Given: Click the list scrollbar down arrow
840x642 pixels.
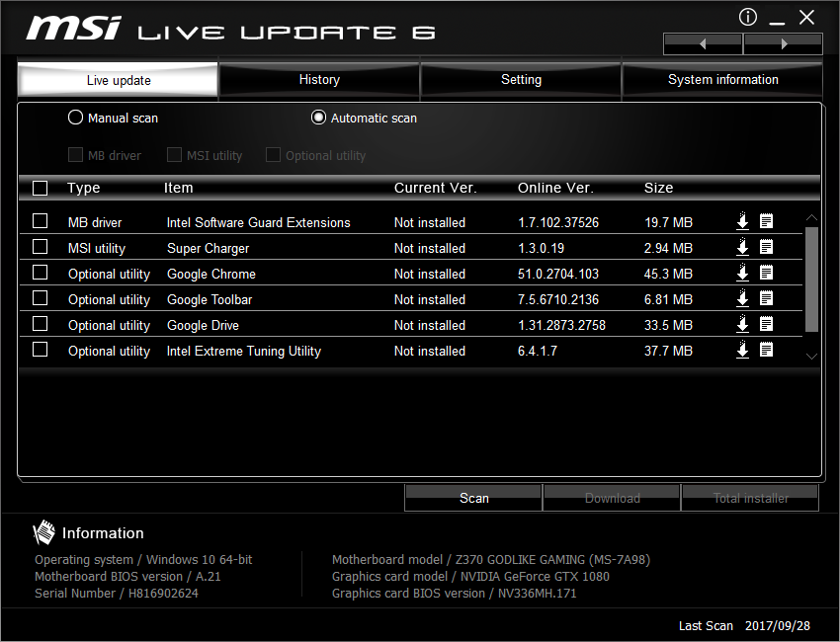Looking at the screenshot, I should (811, 357).
